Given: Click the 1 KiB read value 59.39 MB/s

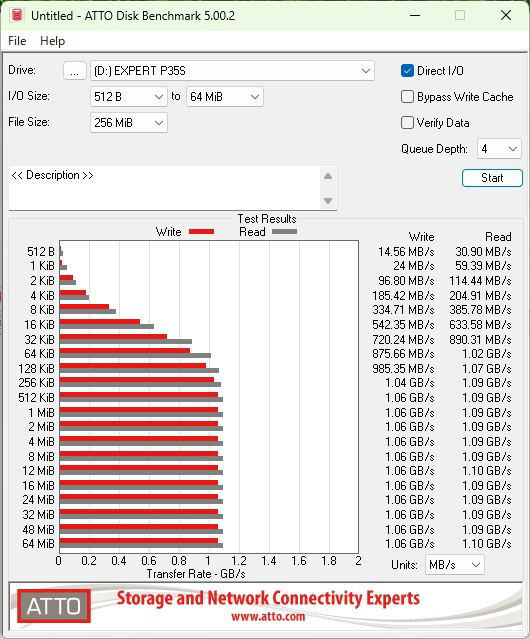Looking at the screenshot, I should point(483,266).
